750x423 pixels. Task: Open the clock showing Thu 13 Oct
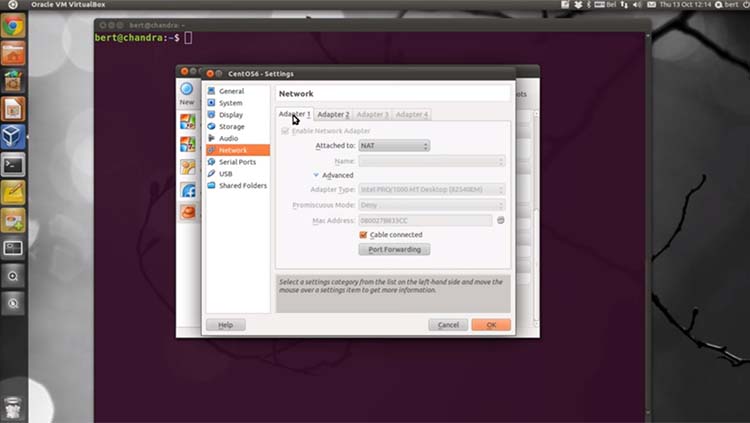(x=685, y=5)
